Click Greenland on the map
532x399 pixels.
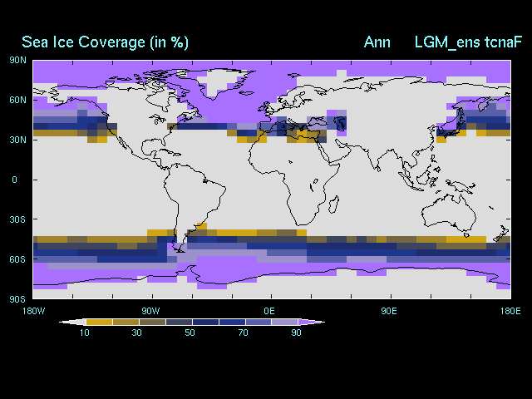click(x=222, y=81)
